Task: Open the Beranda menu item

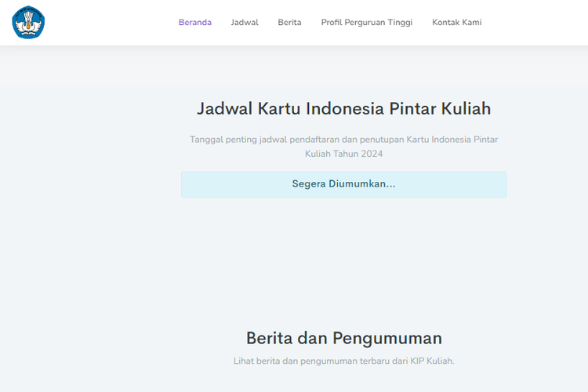Action: pyautogui.click(x=195, y=23)
